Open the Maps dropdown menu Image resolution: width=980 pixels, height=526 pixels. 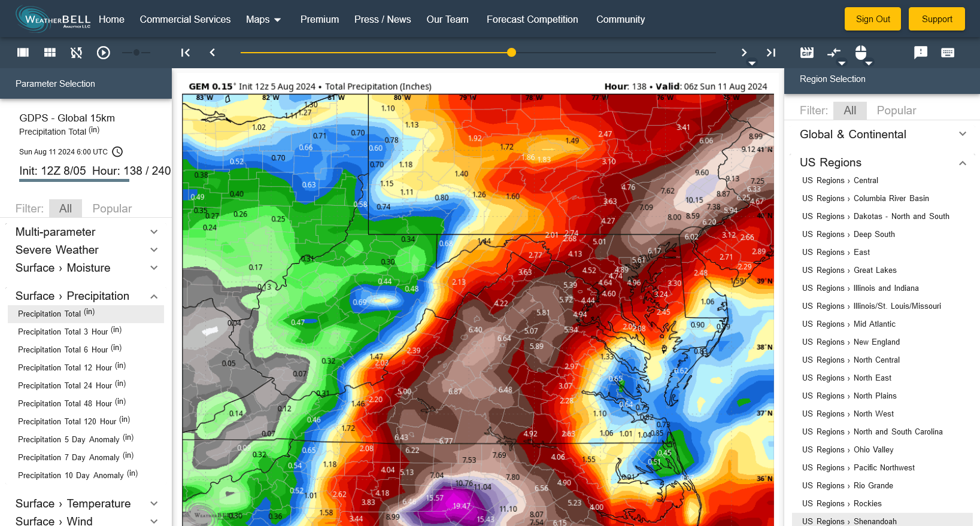263,19
